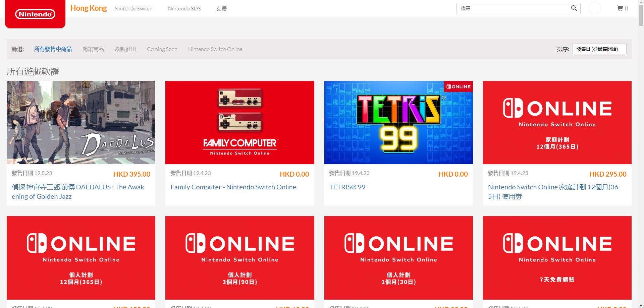
Task: Select the 所有發售中商品 filter
Action: click(x=53, y=49)
